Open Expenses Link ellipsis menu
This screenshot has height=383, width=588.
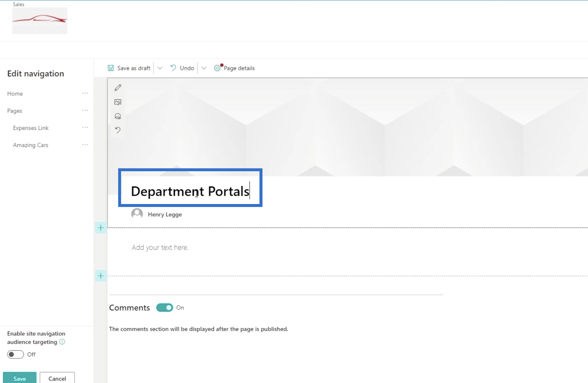pos(85,128)
